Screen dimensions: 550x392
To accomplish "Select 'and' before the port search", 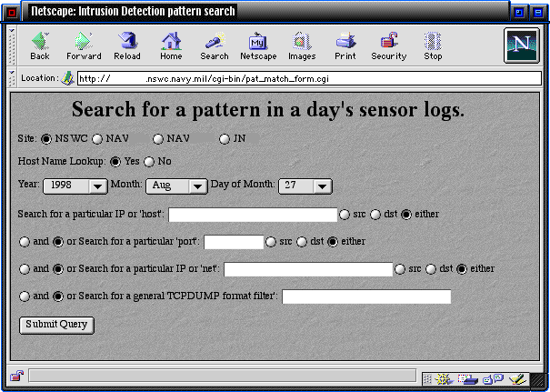I will [25, 242].
